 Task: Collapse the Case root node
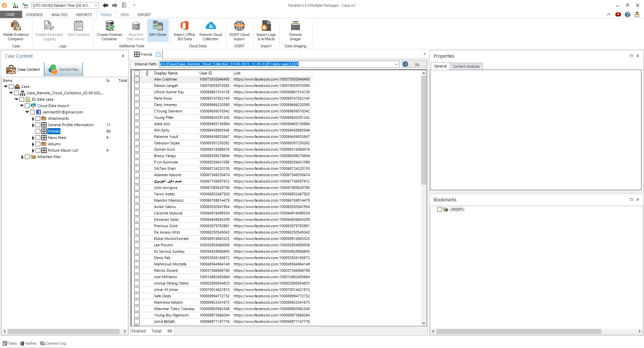pos(6,87)
